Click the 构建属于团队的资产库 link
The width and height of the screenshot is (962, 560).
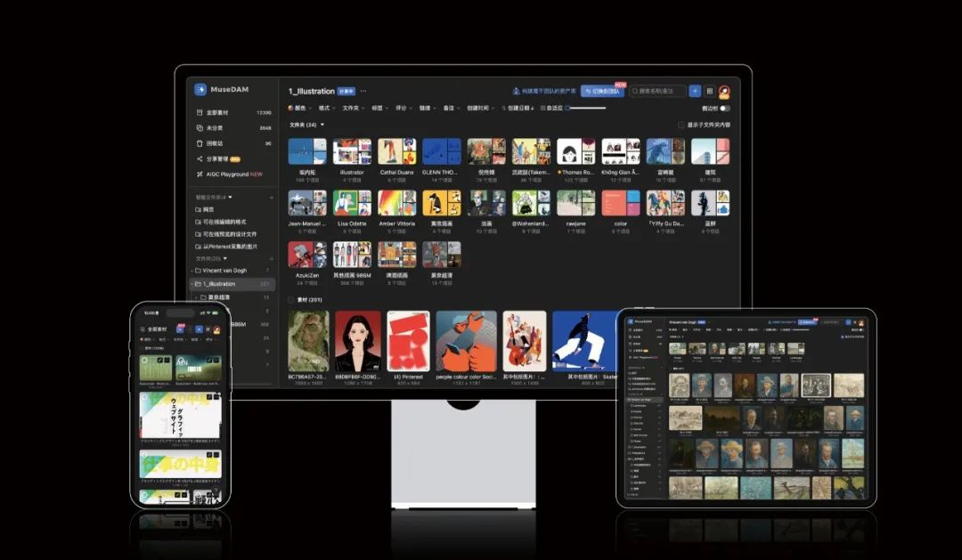(544, 92)
